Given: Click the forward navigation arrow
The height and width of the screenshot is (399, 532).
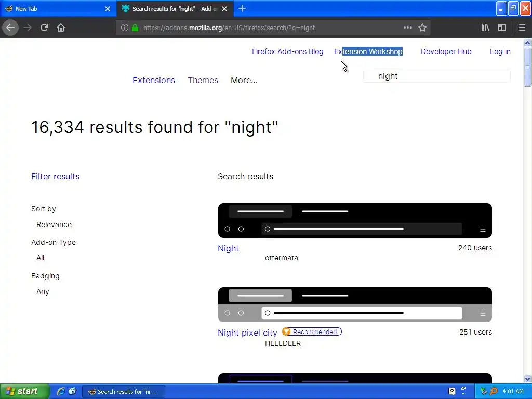Looking at the screenshot, I should 28,28.
